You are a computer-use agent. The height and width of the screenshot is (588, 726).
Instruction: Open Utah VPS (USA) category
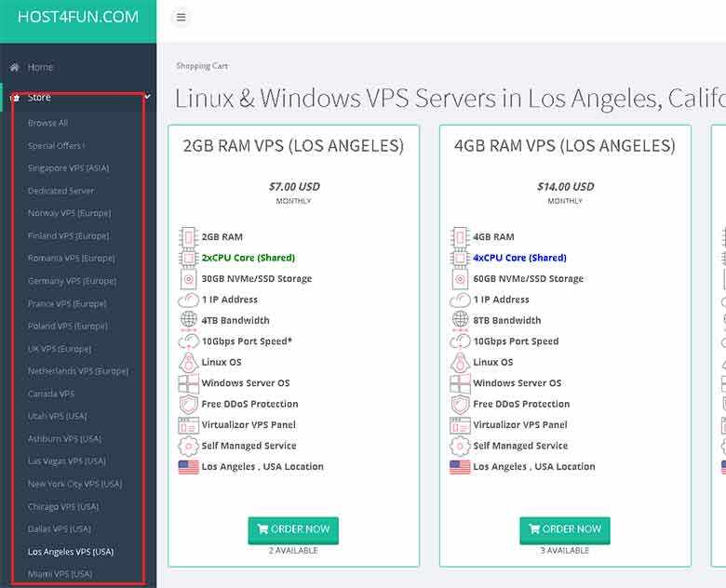tap(58, 416)
